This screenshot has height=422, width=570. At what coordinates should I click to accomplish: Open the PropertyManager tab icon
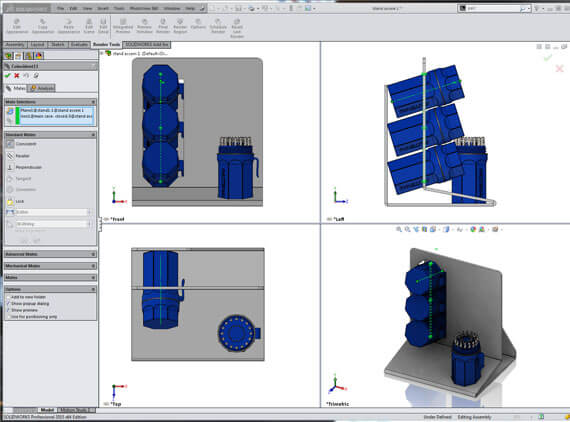(18, 56)
